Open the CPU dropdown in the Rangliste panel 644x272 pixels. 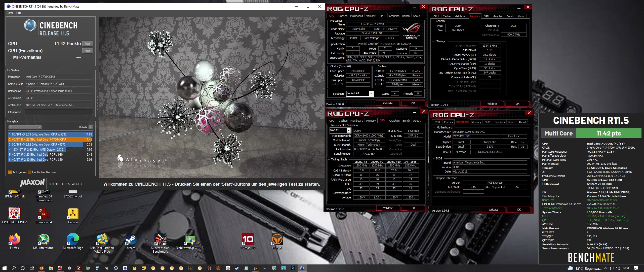click(x=25, y=127)
